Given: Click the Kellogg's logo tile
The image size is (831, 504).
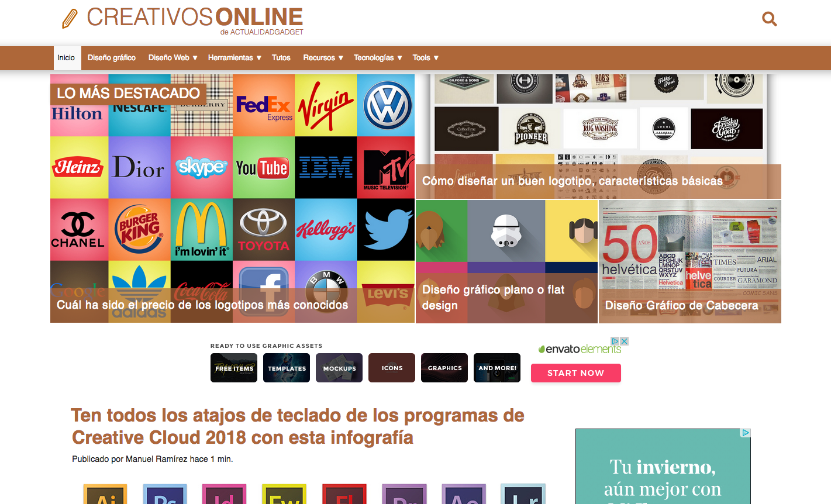Looking at the screenshot, I should pos(326,230).
